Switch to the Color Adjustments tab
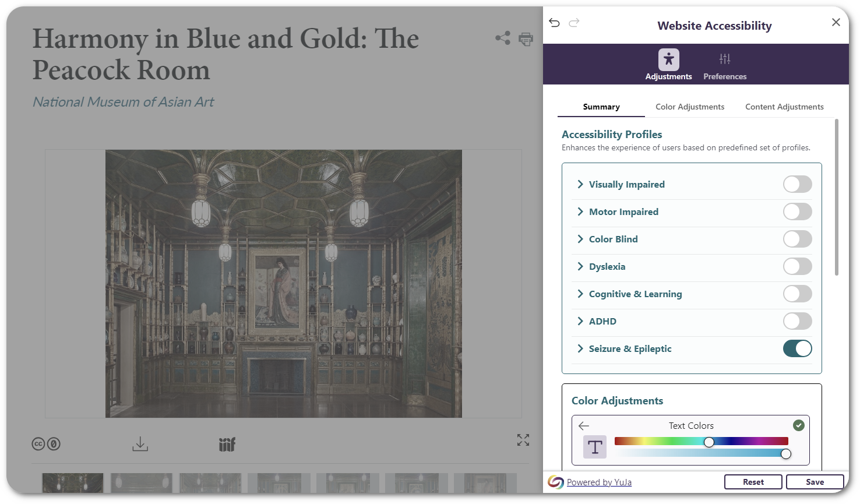 point(689,107)
